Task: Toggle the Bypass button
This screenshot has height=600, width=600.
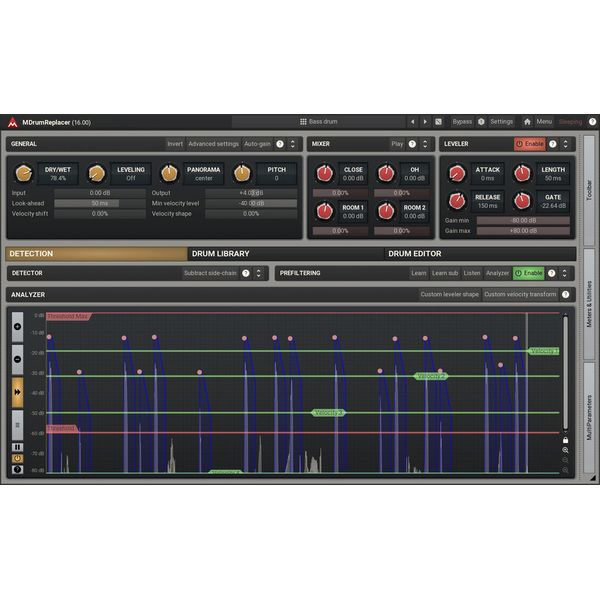Action: pyautogui.click(x=462, y=122)
